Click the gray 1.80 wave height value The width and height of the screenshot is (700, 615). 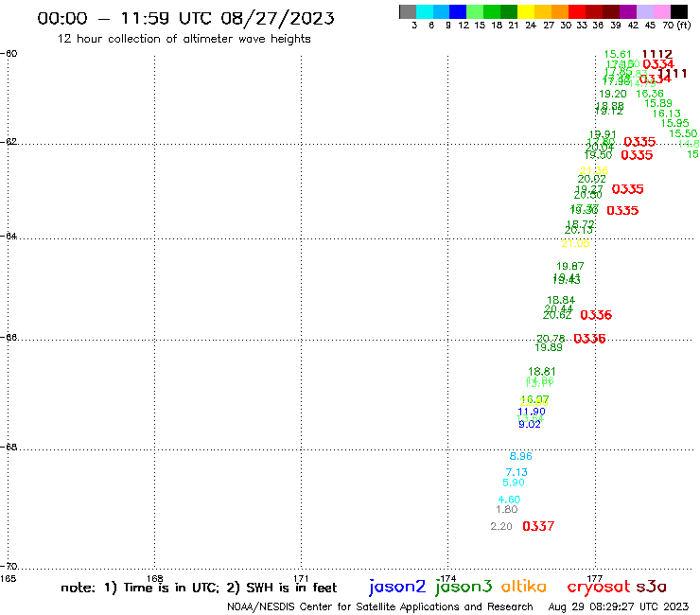[x=507, y=509]
